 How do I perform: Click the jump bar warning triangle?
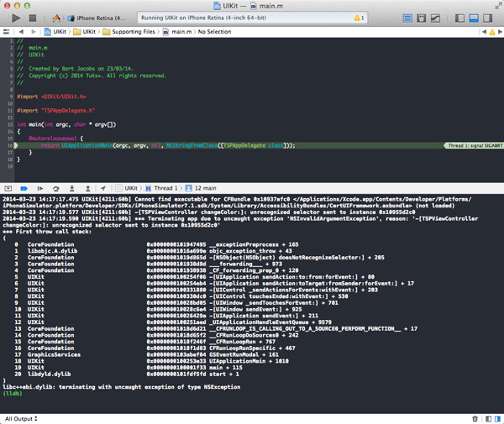click(492, 32)
